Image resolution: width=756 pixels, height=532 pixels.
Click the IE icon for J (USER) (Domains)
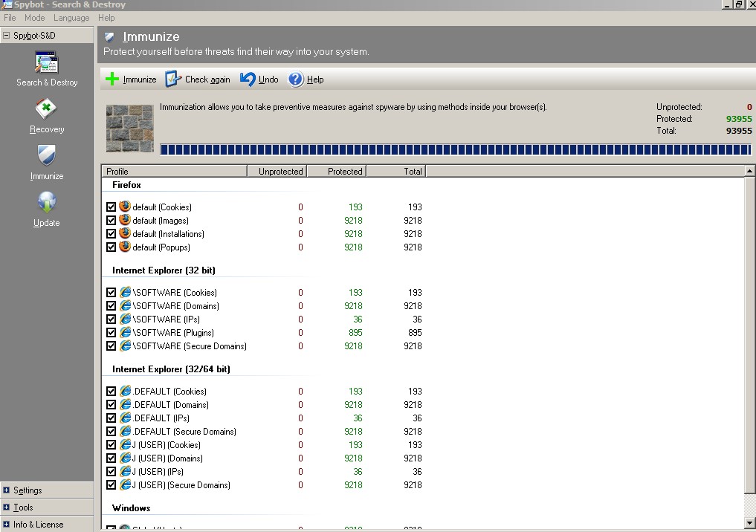pos(126,458)
